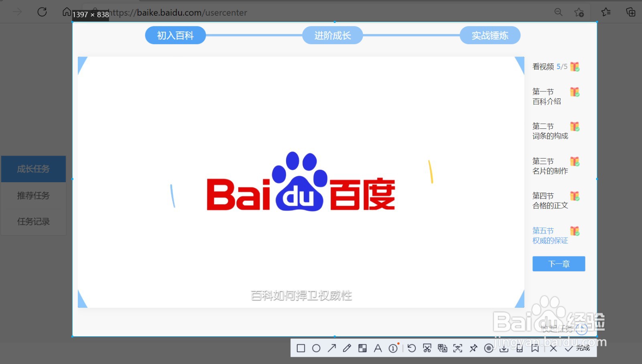Click the send to phone icon

click(x=520, y=348)
